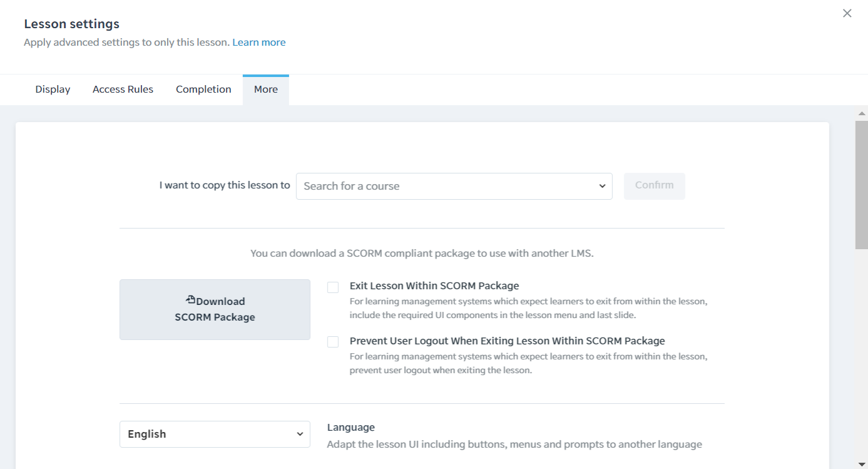Click the scrollbar up arrow

point(862,113)
